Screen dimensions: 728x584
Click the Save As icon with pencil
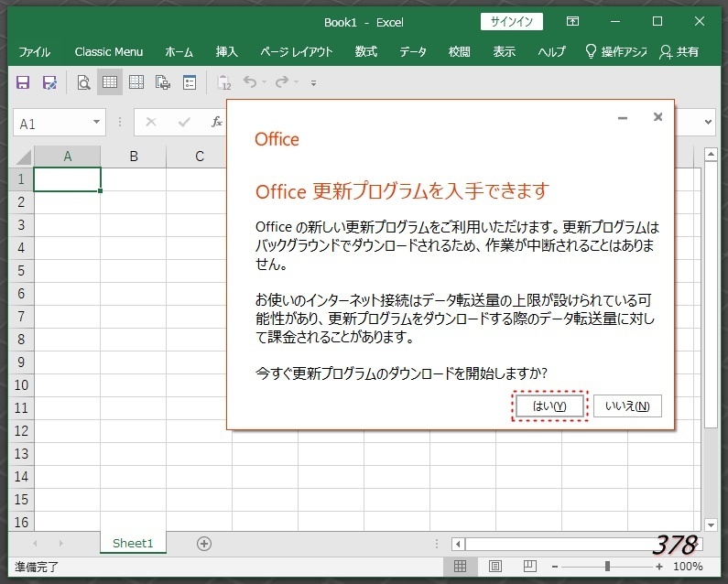[x=49, y=82]
